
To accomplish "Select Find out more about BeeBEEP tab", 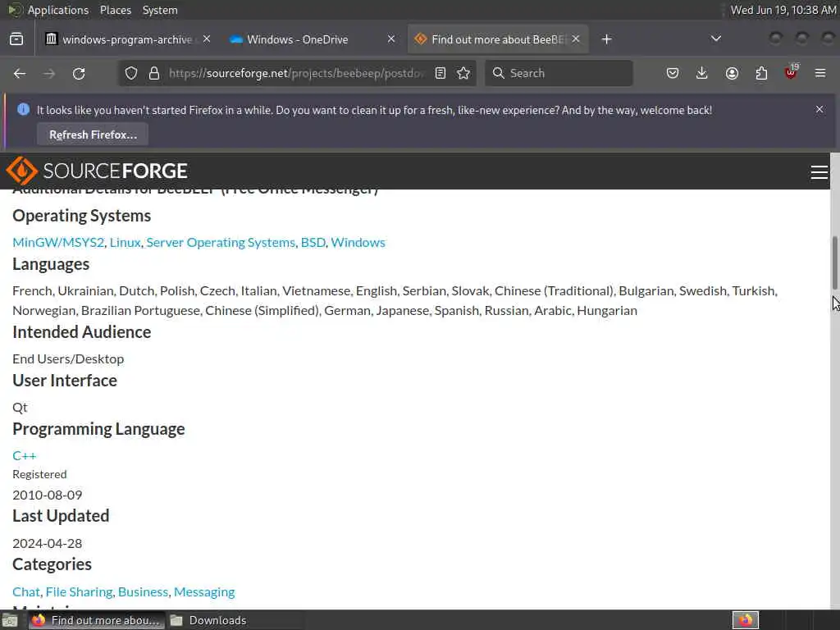I will [x=498, y=39].
